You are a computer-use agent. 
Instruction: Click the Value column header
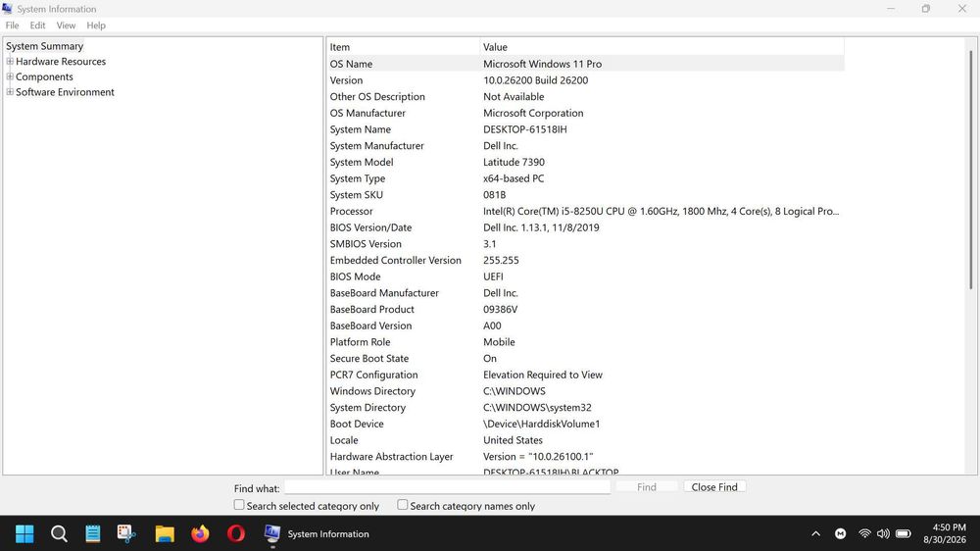[x=661, y=47]
